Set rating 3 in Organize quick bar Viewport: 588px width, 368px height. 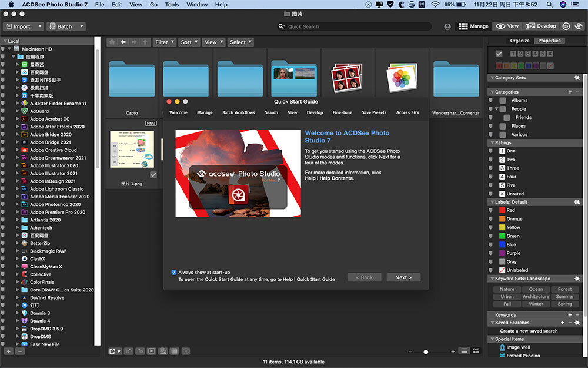pyautogui.click(x=527, y=54)
